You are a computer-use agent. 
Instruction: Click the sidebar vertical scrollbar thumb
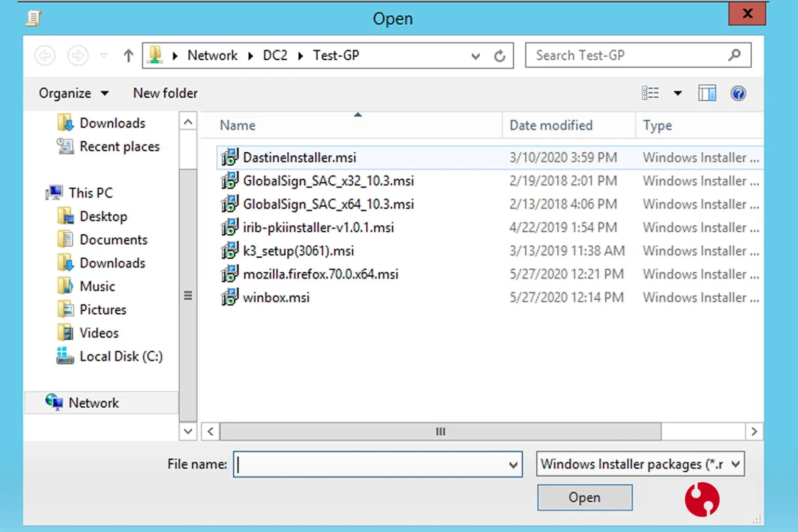[188, 295]
